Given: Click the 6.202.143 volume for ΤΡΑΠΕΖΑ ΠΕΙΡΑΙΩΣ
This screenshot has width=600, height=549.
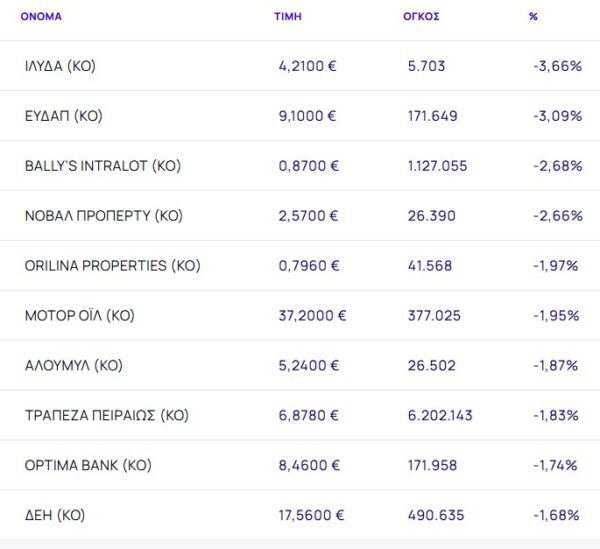Looking at the screenshot, I should [x=441, y=415].
